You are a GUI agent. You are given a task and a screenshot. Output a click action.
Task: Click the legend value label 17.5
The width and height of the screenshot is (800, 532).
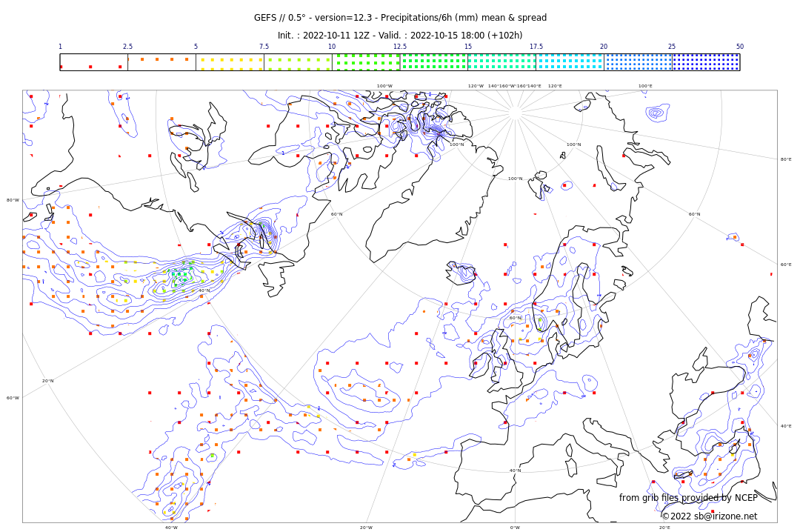coord(536,47)
